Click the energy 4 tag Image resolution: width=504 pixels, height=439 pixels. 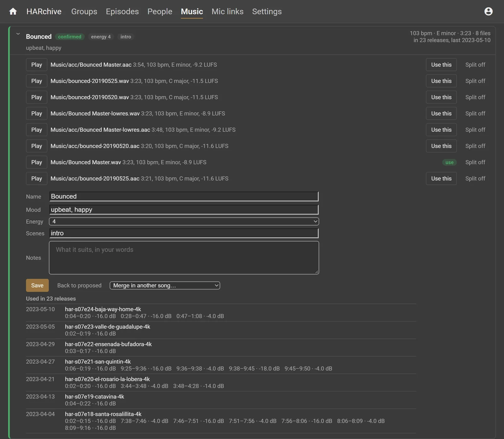tap(101, 37)
